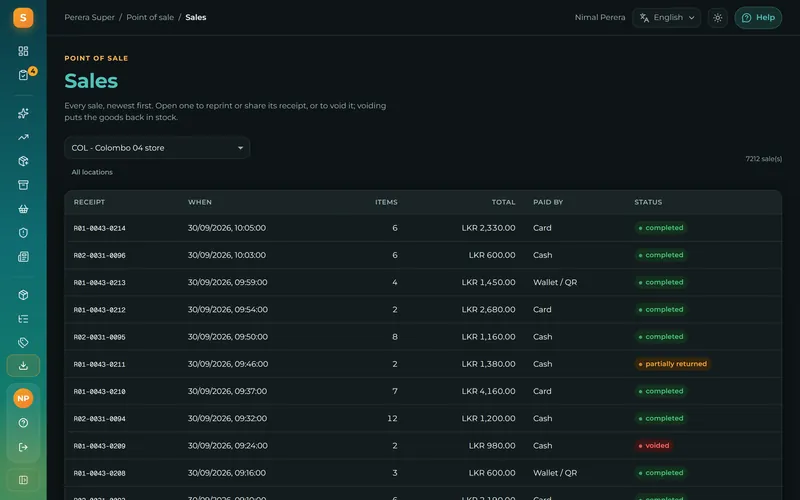Click the 7212 sale(s) count
This screenshot has height=500, width=800.
763,159
